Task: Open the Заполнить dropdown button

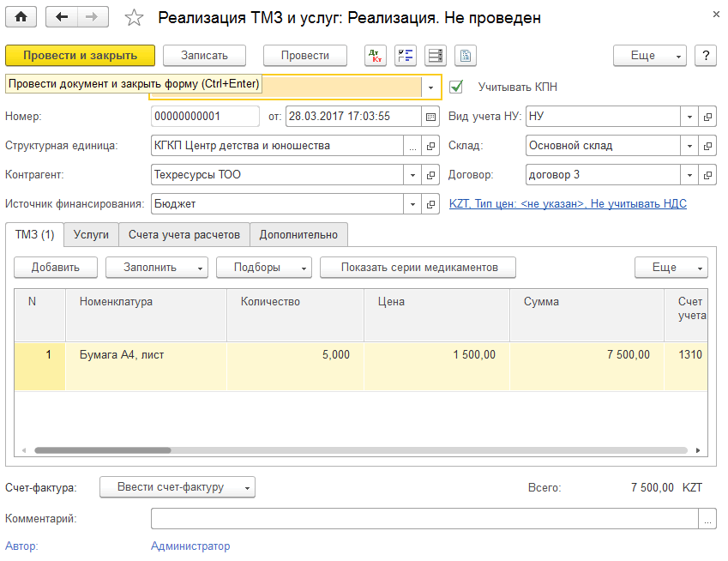Action: click(156, 268)
